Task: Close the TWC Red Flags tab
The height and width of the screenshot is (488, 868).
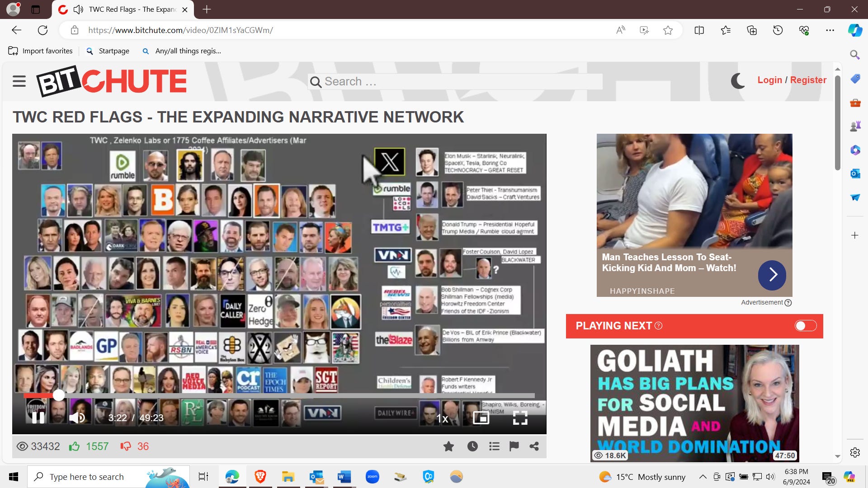Action: 184,9
